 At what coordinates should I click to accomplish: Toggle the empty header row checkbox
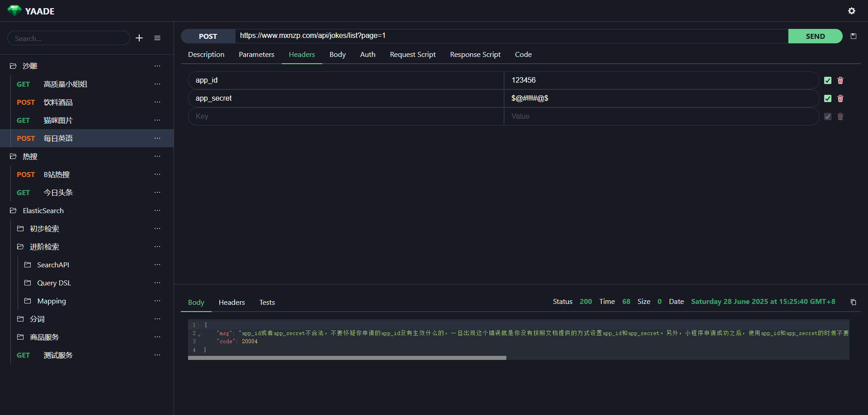828,117
